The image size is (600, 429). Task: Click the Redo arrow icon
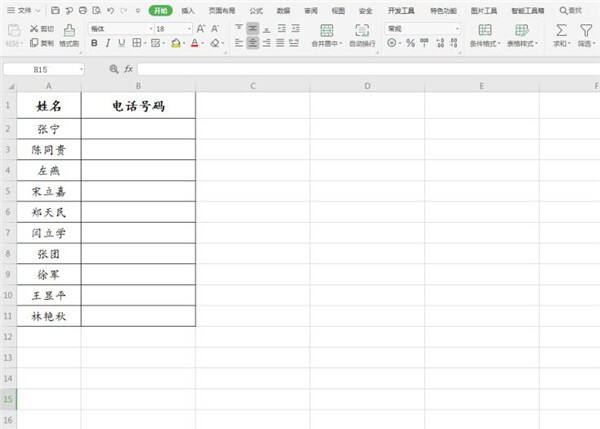(x=124, y=10)
